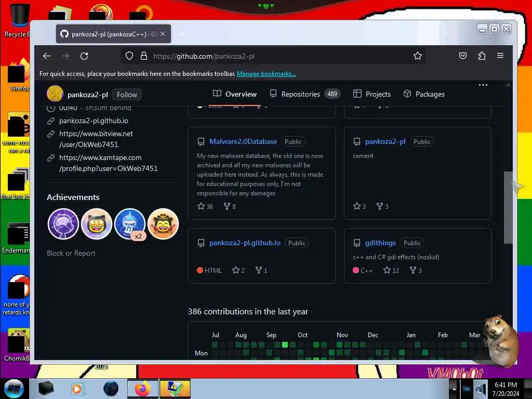The image size is (532, 399).
Task: Click the page vertical scrollbar thumb
Action: coord(508,207)
